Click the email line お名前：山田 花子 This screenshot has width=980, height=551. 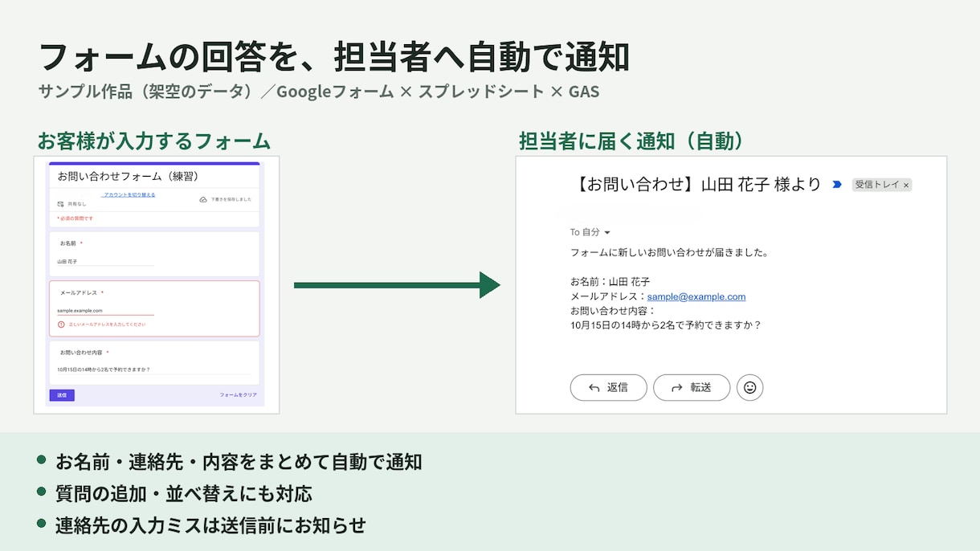point(610,282)
